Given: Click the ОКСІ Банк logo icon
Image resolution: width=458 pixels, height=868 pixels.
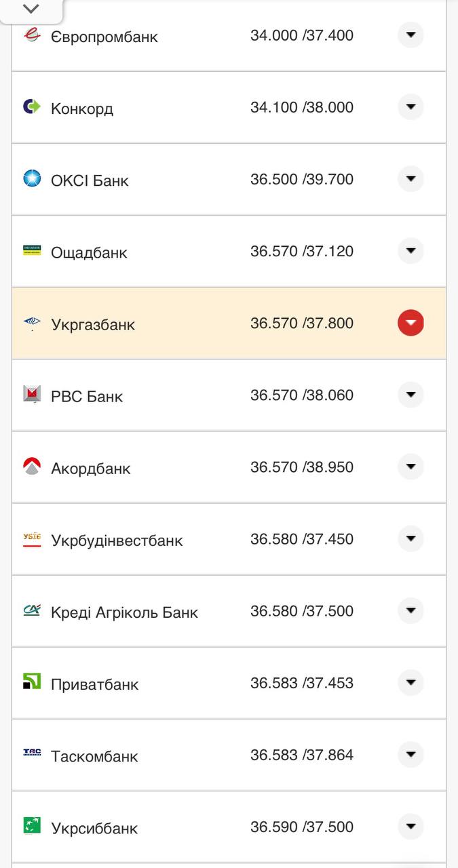Looking at the screenshot, I should (x=32, y=179).
